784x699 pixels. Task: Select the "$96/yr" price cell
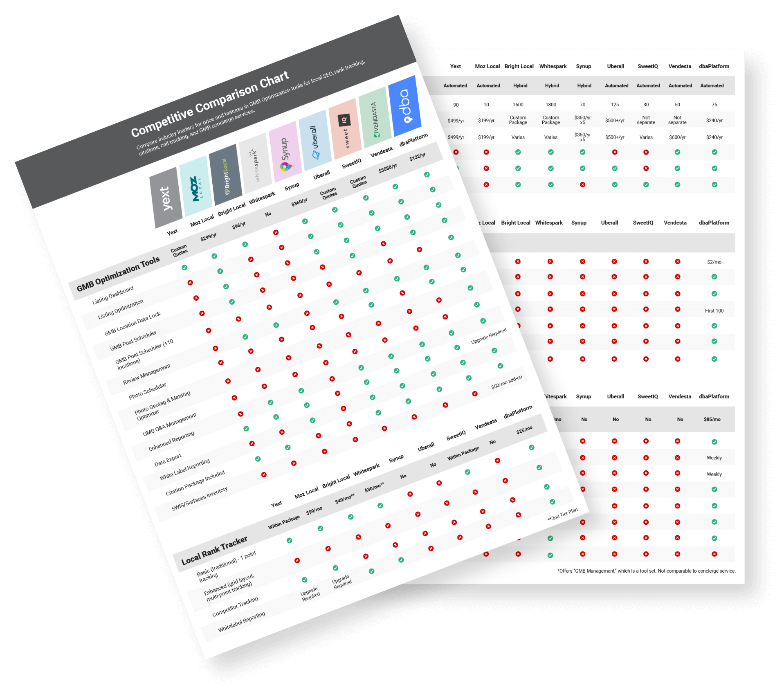click(239, 225)
